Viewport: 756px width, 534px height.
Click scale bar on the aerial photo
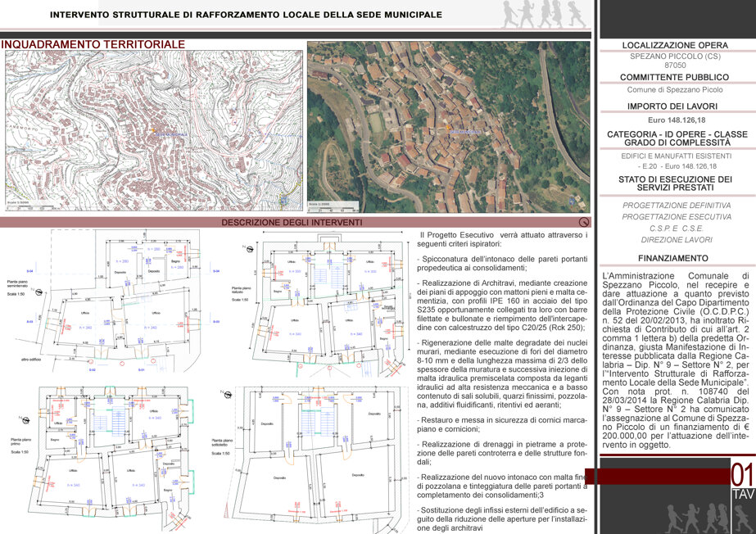[333, 208]
